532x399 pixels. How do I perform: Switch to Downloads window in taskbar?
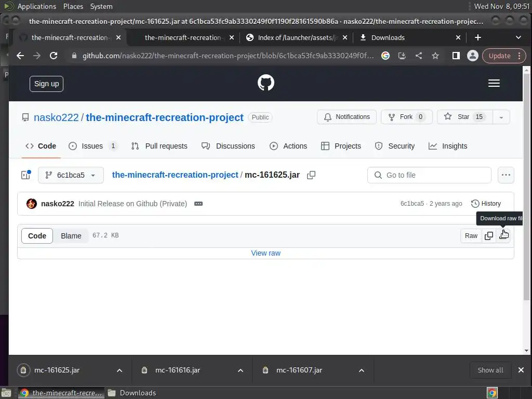(132, 393)
